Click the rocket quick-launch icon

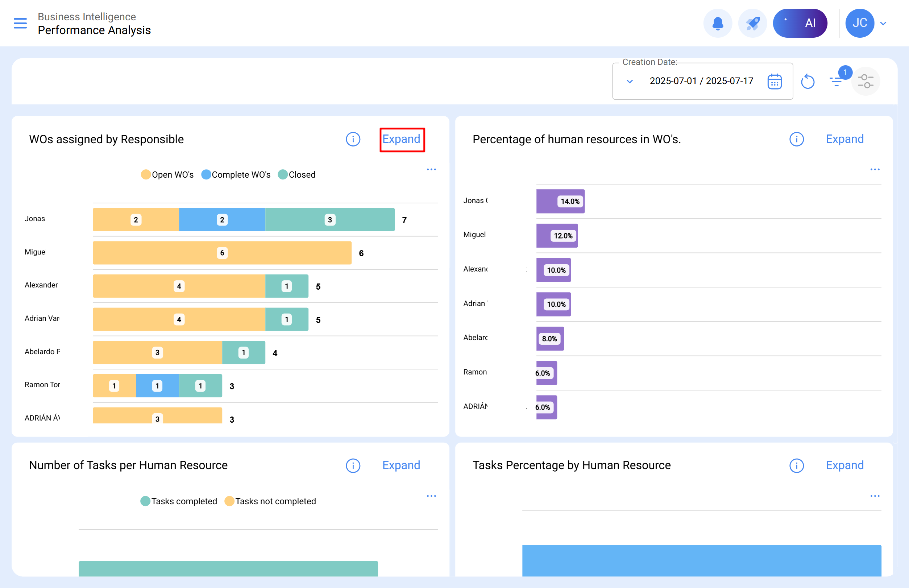pyautogui.click(x=752, y=23)
